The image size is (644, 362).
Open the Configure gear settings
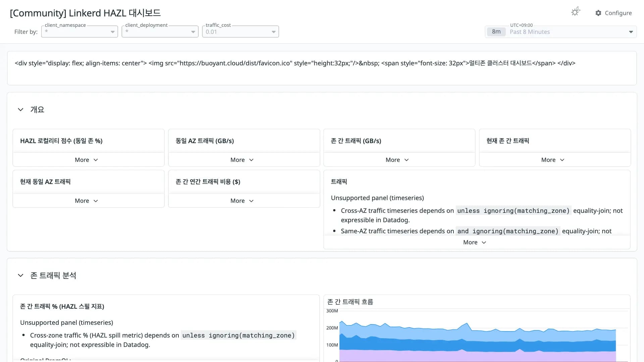pos(613,13)
